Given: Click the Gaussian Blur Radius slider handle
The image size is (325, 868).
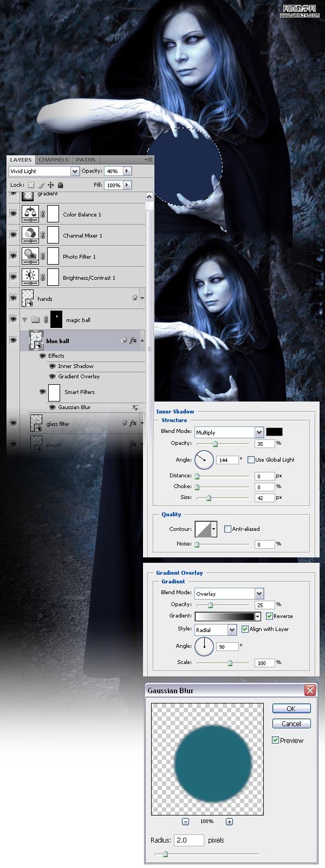Looking at the screenshot, I should [165, 854].
